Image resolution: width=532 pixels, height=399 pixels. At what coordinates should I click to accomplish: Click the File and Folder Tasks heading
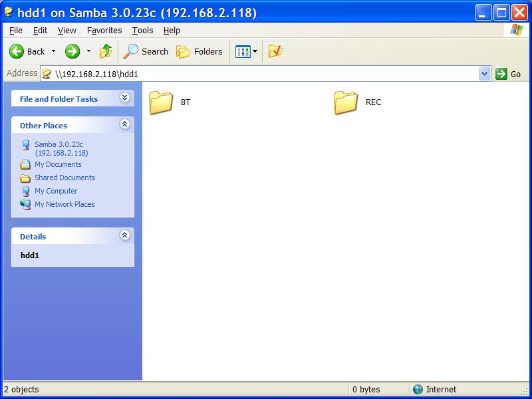[x=59, y=99]
